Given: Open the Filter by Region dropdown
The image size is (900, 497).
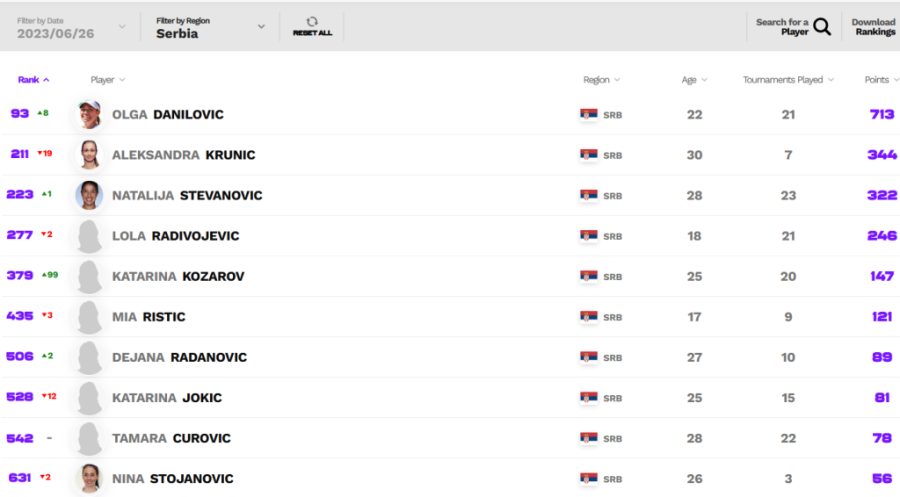Looking at the screenshot, I should click(x=210, y=27).
